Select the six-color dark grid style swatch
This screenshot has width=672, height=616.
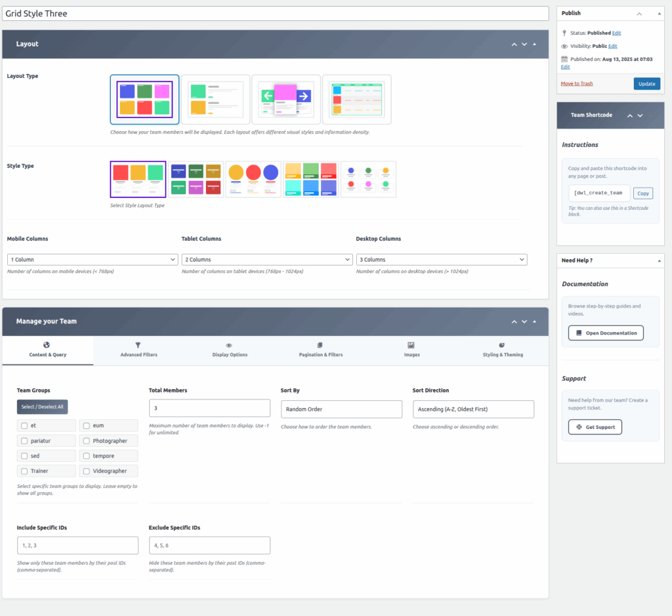pyautogui.click(x=196, y=179)
